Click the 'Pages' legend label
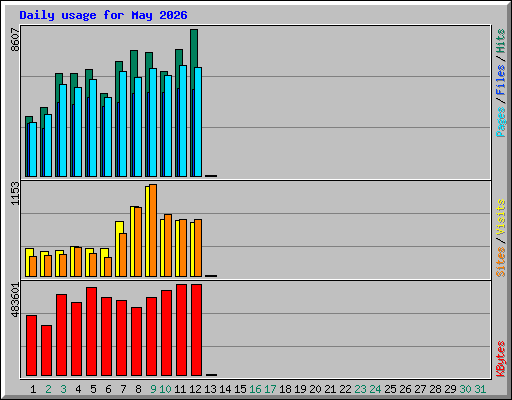 pos(501,122)
